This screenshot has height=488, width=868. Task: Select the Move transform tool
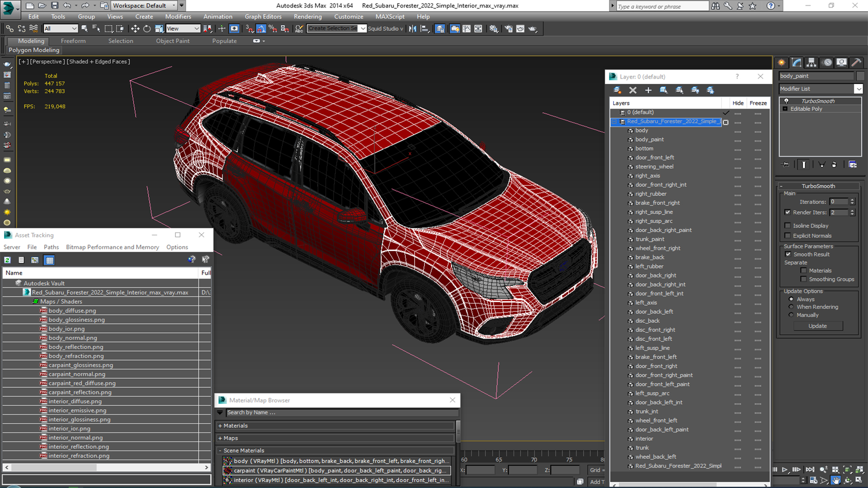click(x=135, y=28)
